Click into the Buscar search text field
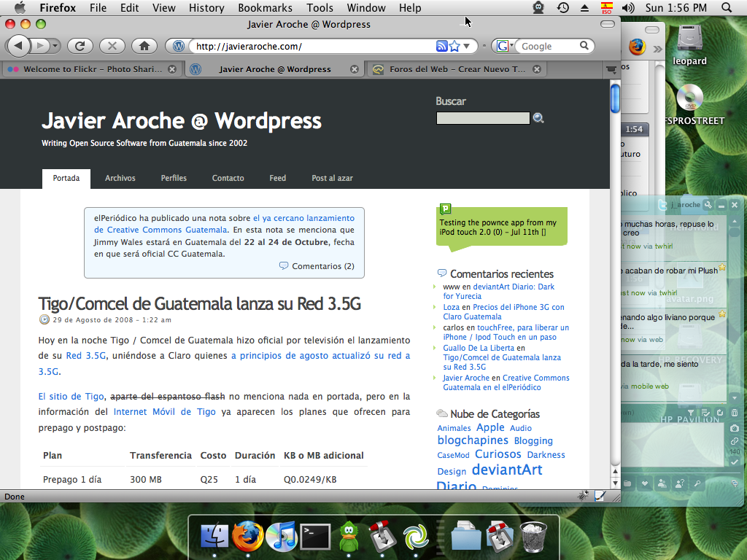 483,118
